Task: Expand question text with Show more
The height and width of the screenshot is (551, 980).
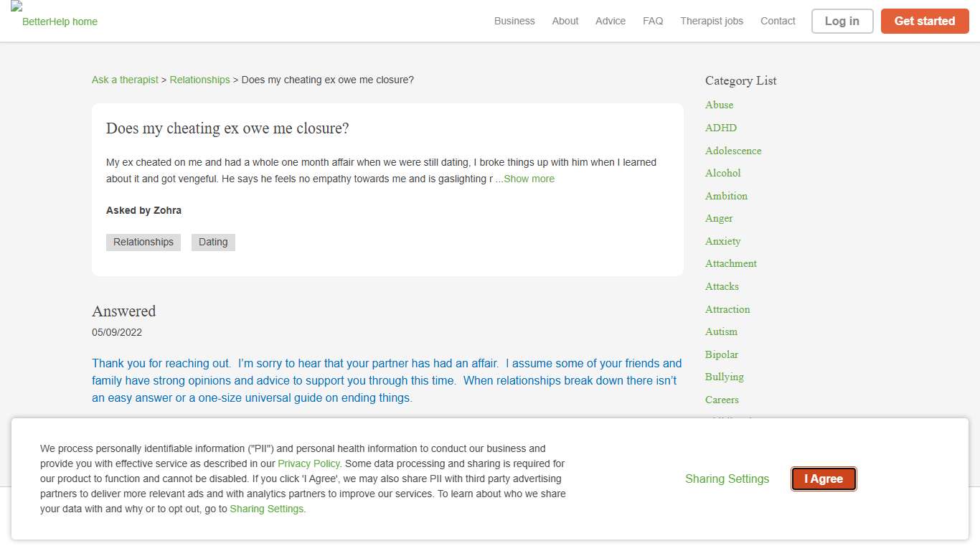Action: [529, 179]
